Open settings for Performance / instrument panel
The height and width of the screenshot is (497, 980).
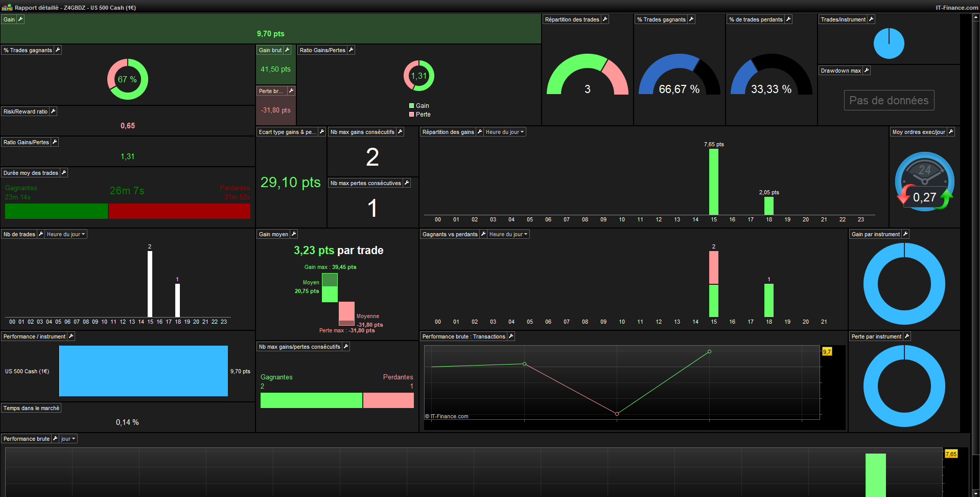click(71, 336)
